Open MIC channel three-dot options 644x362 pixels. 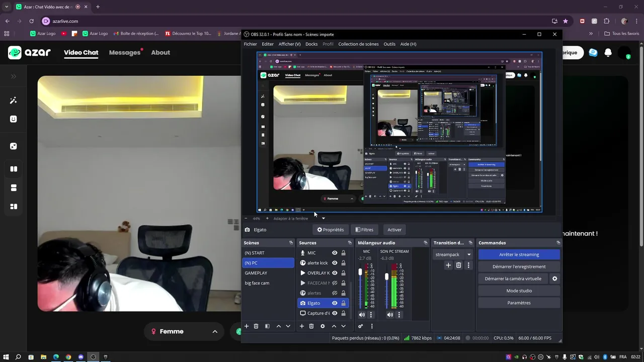(371, 315)
